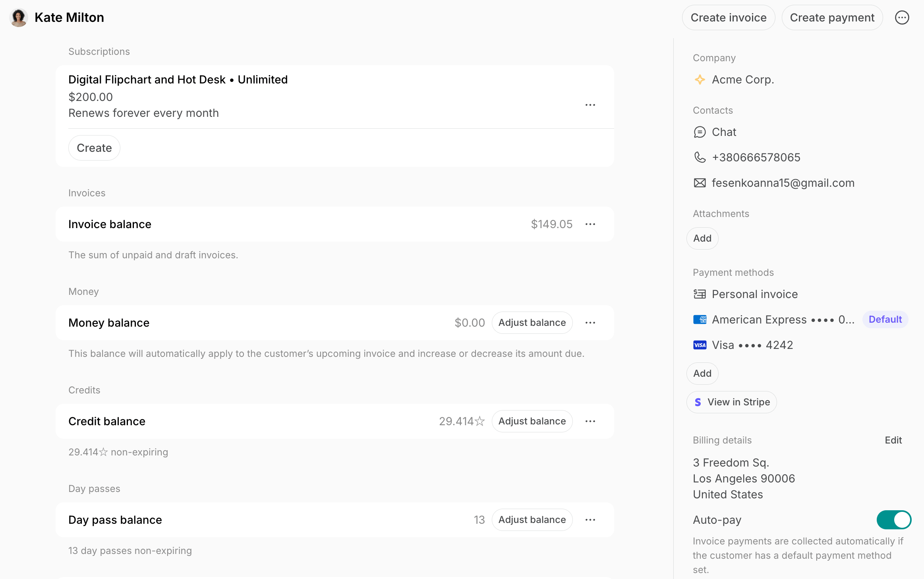Click Add under Attachments

tap(702, 238)
